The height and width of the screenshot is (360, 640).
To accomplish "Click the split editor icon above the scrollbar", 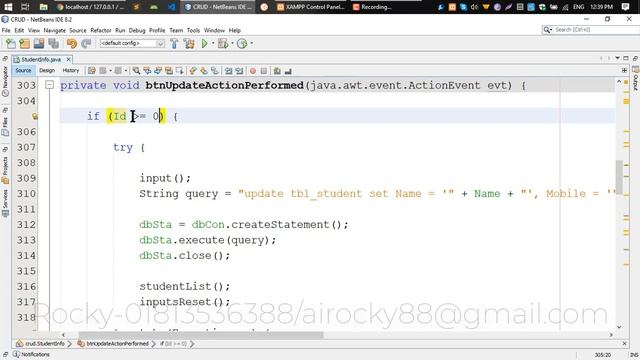I will coord(624,71).
